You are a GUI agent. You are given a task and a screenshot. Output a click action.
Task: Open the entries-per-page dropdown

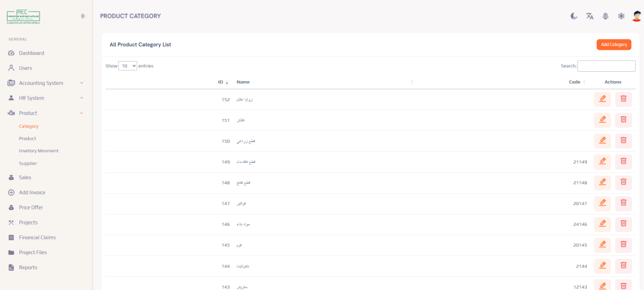pos(128,65)
